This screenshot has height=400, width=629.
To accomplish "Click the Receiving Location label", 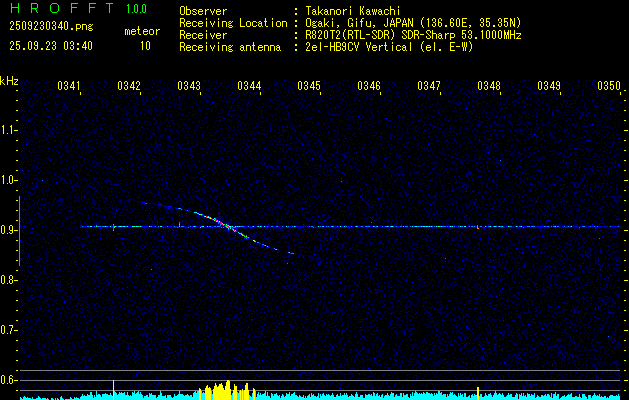I will tap(233, 23).
